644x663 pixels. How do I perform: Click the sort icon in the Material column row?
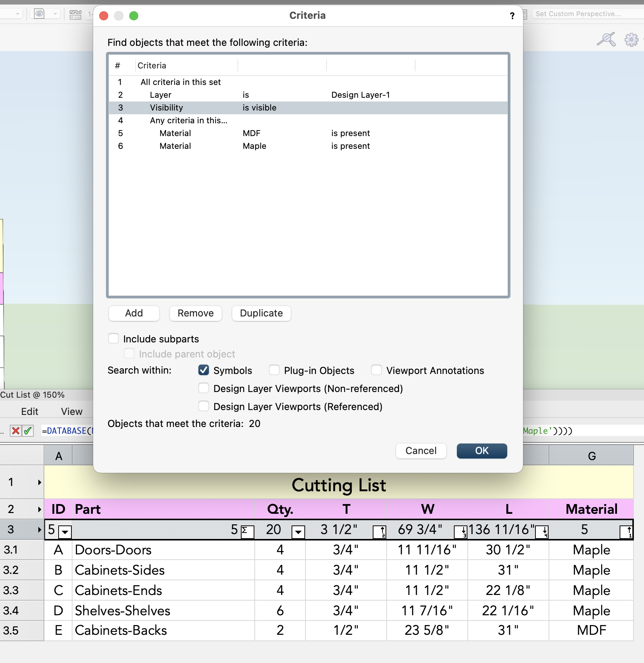(627, 532)
